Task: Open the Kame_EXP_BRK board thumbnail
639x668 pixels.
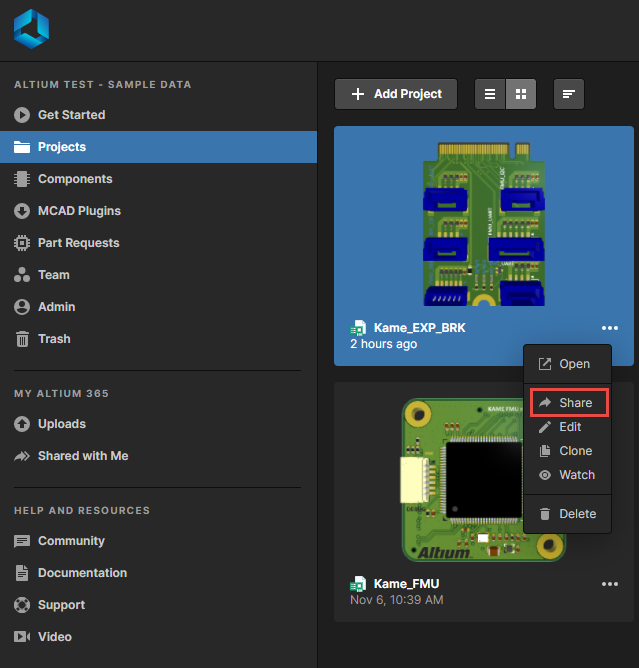Action: 484,225
